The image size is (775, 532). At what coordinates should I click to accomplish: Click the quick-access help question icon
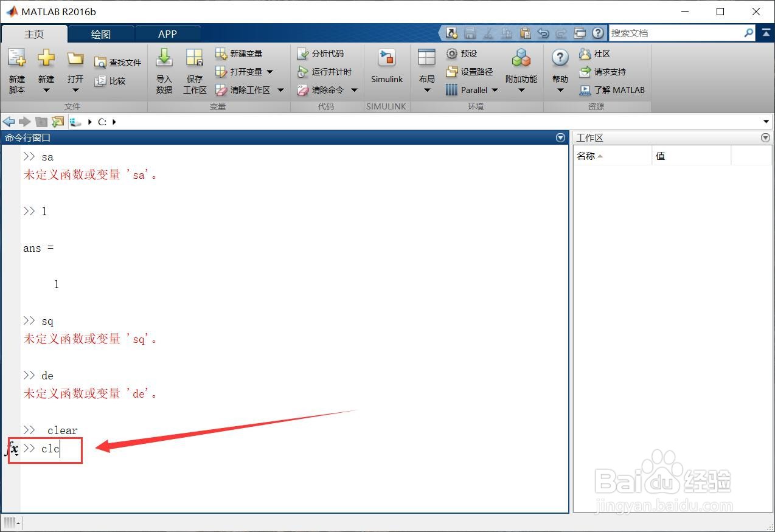598,33
